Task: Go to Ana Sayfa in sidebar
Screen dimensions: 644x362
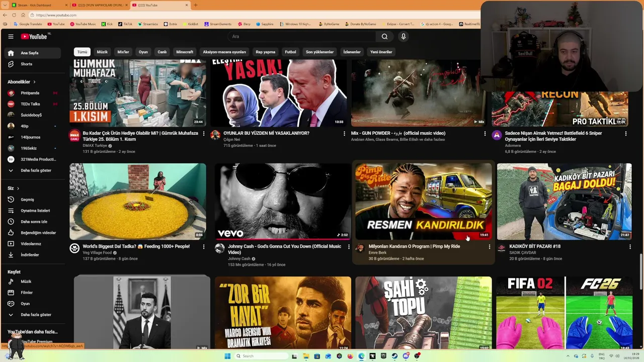Action: 32,53
